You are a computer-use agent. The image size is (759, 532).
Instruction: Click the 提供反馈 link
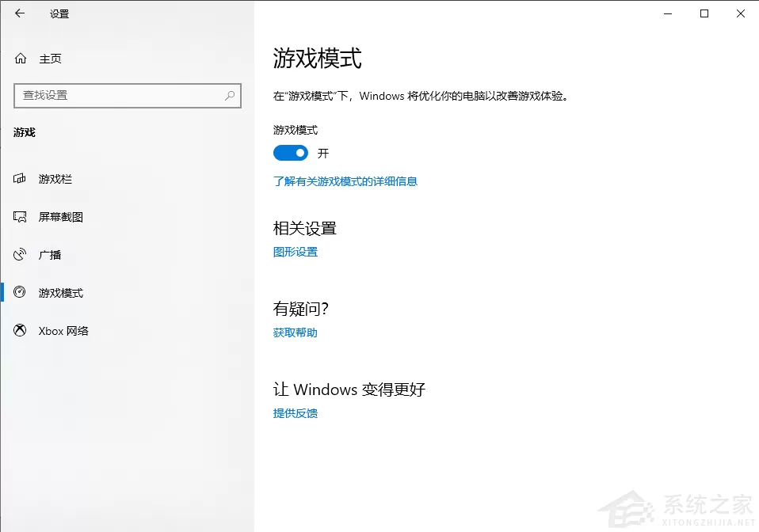[296, 413]
